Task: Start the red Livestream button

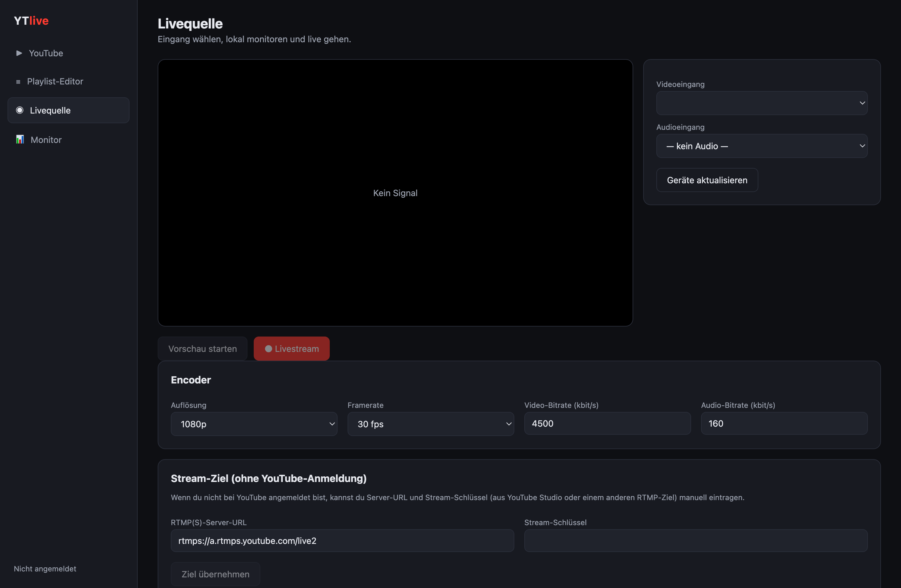Action: (x=292, y=348)
